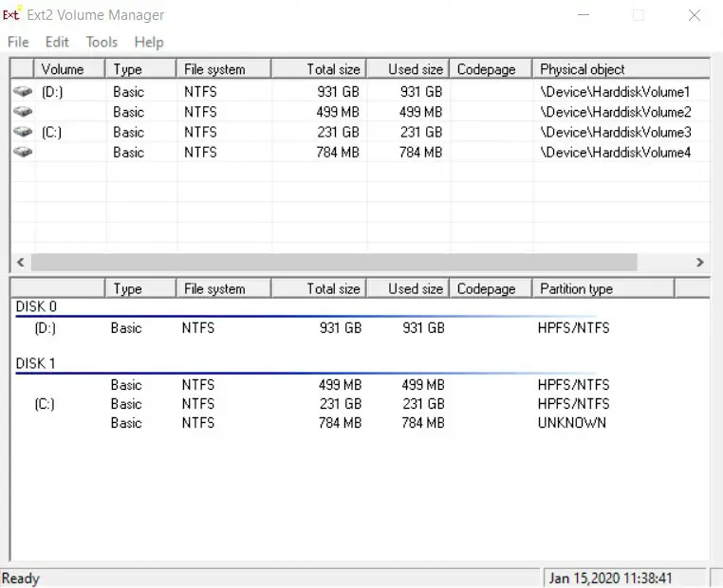Select the drive icon for HarddiskVolume2 row
The image size is (723, 588).
point(23,112)
